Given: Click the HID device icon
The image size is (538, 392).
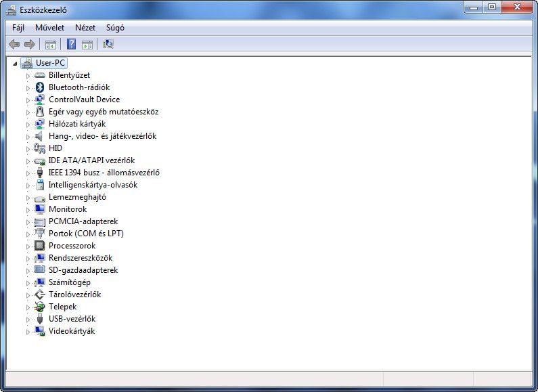Looking at the screenshot, I should click(x=39, y=148).
